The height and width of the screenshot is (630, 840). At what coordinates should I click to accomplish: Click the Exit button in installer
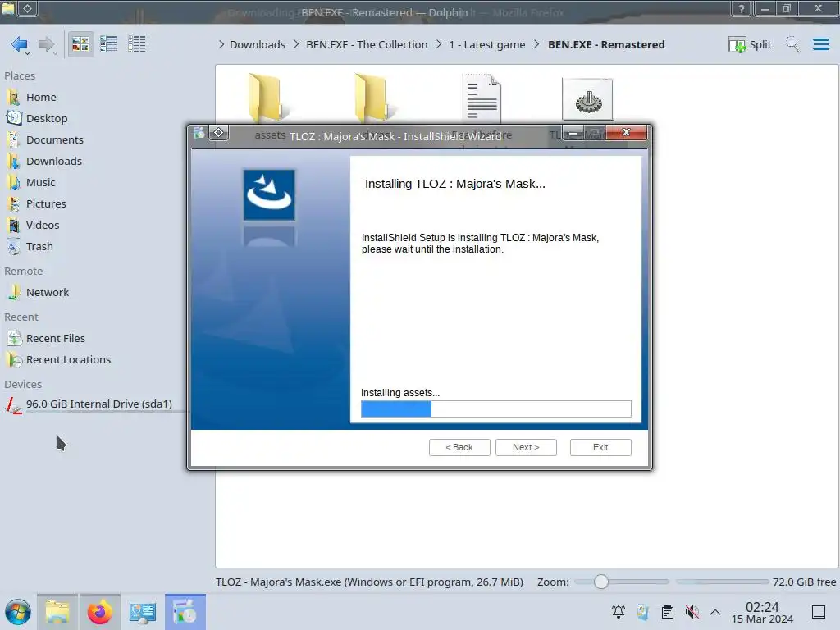(600, 447)
